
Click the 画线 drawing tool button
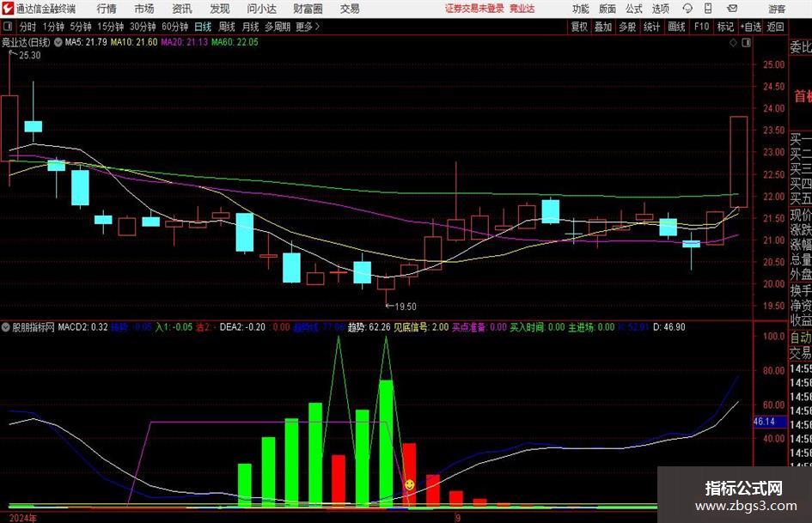click(676, 27)
